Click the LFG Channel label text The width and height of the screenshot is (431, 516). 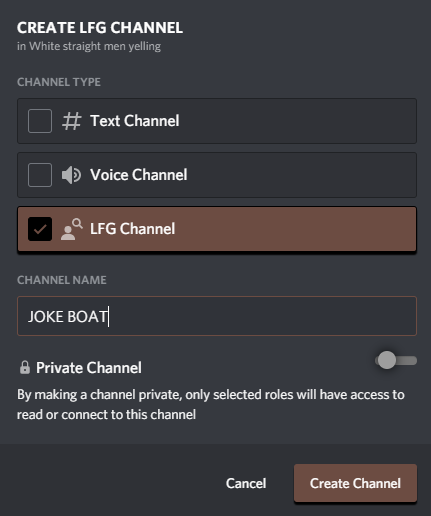(132, 229)
